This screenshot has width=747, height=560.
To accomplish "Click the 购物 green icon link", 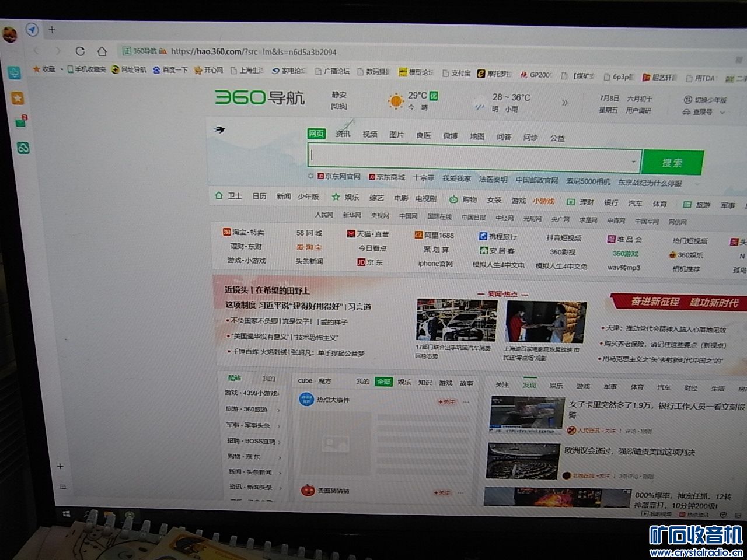I will pos(463,199).
